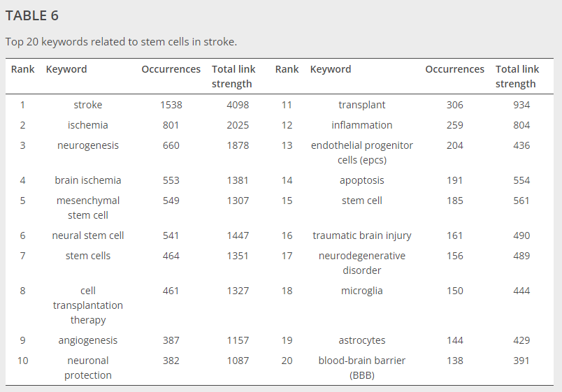Click the "neuronal protection" keyword entry

[88, 368]
